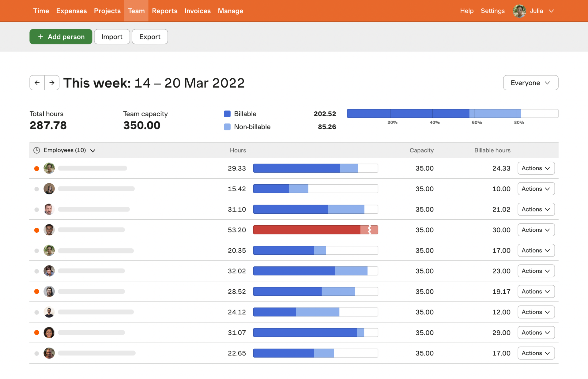
Task: Click the Export button
Action: 150,37
